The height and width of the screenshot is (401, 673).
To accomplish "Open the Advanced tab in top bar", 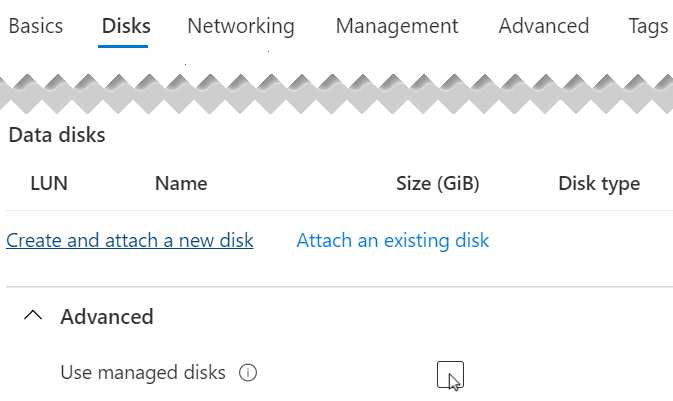I will pos(544,26).
